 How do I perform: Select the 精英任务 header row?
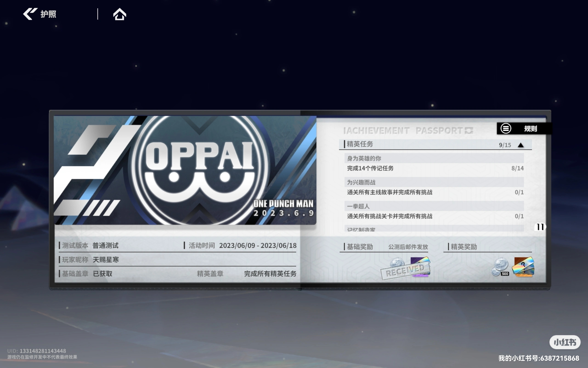pyautogui.click(x=435, y=145)
